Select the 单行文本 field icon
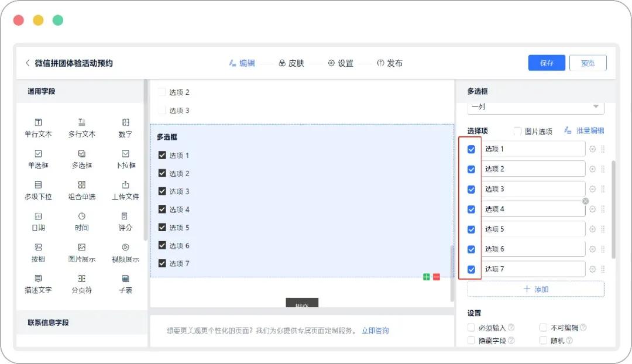Image resolution: width=632 pixels, height=364 pixels. point(38,128)
